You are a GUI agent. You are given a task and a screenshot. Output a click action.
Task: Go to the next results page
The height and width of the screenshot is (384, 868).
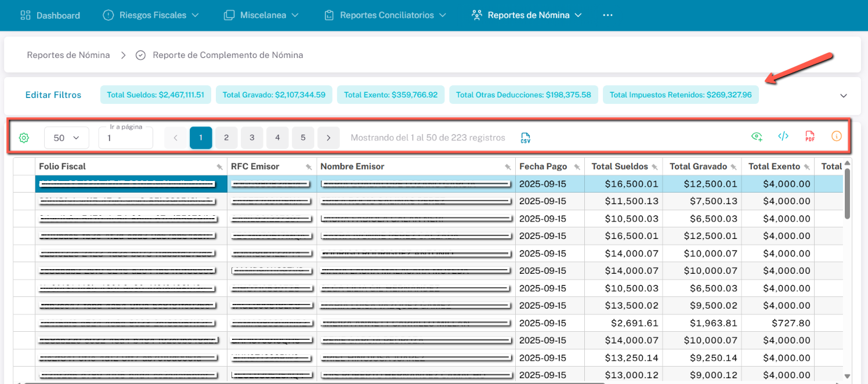[328, 138]
